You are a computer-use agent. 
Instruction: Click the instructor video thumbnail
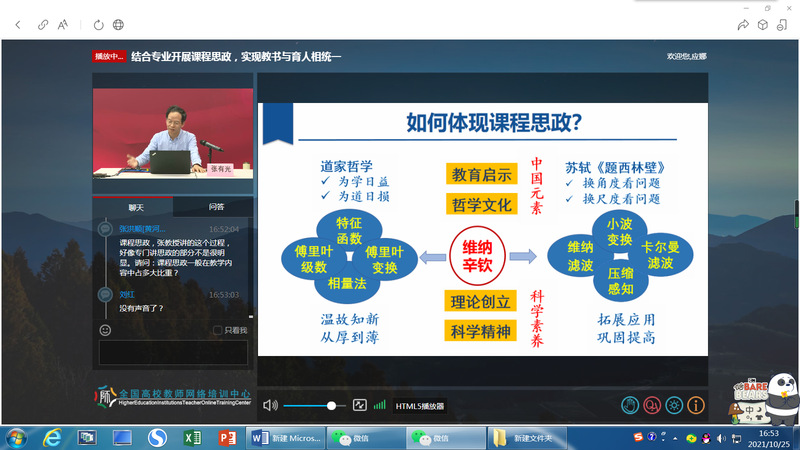click(172, 135)
